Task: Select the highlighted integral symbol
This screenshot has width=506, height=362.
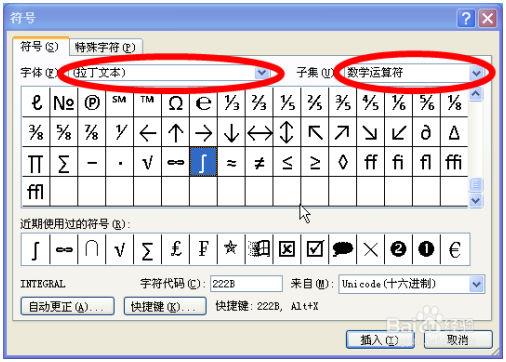Action: click(203, 162)
